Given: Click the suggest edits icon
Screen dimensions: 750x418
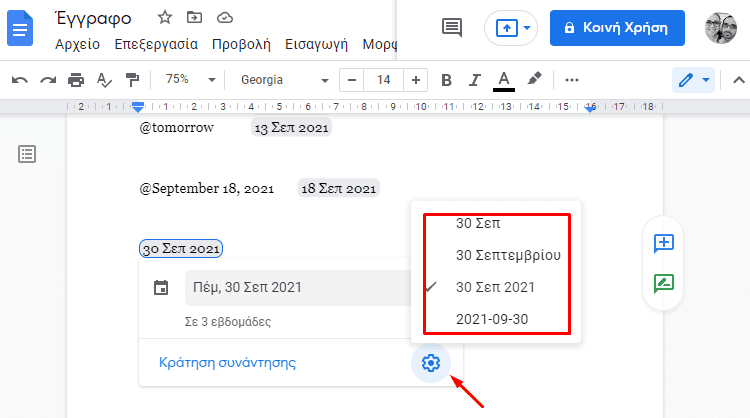Looking at the screenshot, I should (x=663, y=283).
